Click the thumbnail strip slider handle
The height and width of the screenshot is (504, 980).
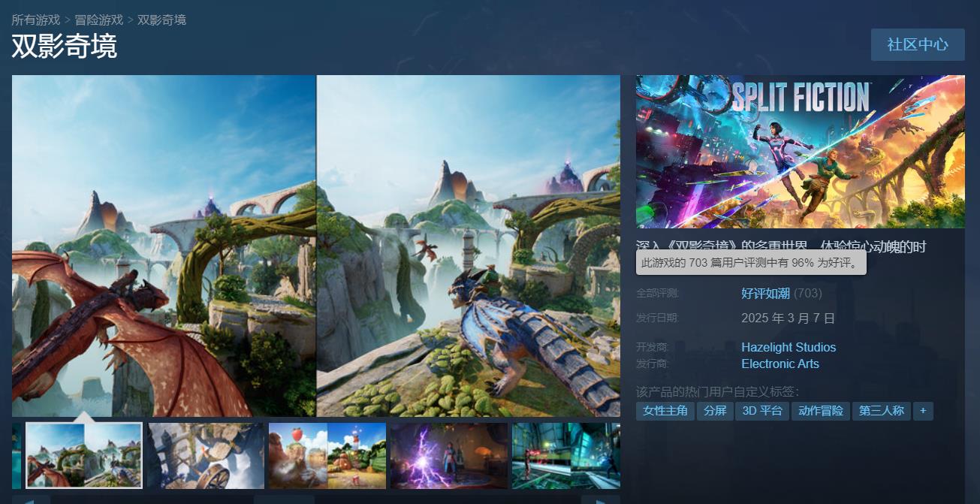[284, 499]
